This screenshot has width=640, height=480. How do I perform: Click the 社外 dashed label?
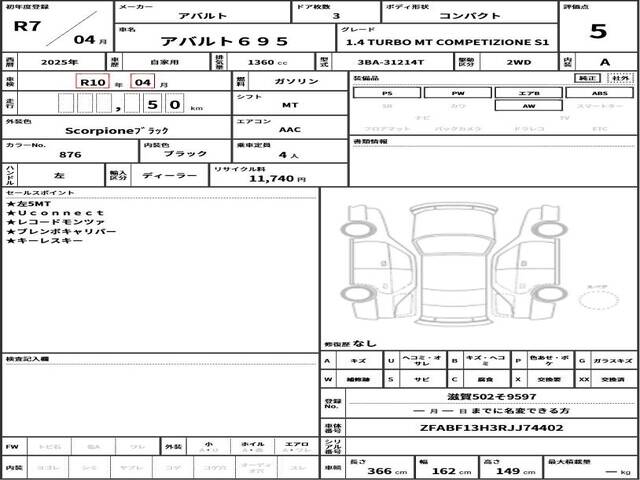(x=619, y=78)
